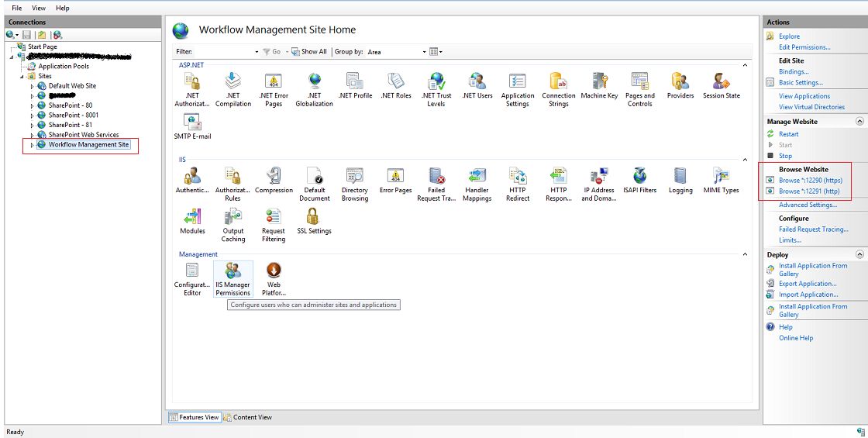Open IP Address and Domain Restrictions
The width and height of the screenshot is (868, 438).
pos(599,184)
